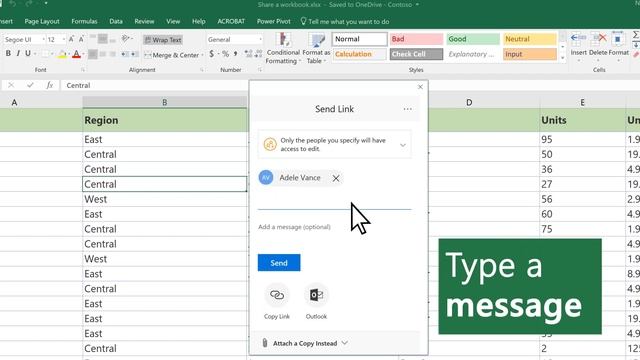
Task: Expand Attach a Copy Instead
Action: click(x=305, y=343)
